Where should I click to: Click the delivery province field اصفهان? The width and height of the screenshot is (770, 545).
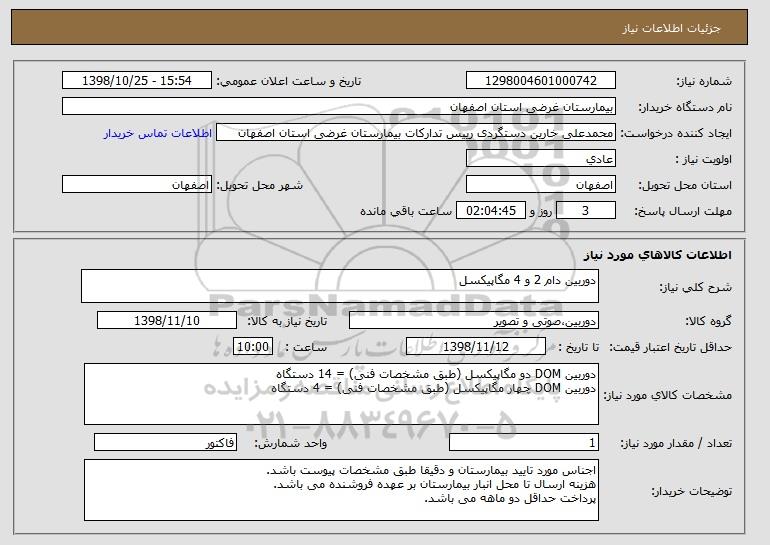pos(541,185)
